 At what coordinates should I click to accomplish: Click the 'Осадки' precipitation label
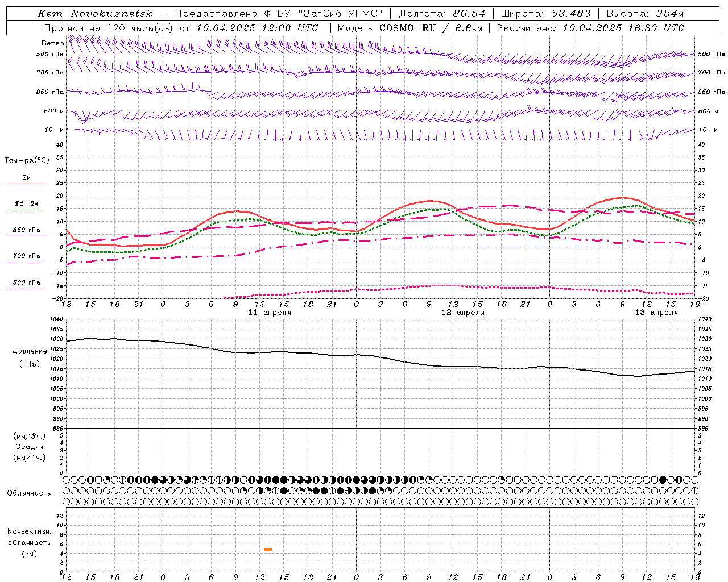point(30,447)
